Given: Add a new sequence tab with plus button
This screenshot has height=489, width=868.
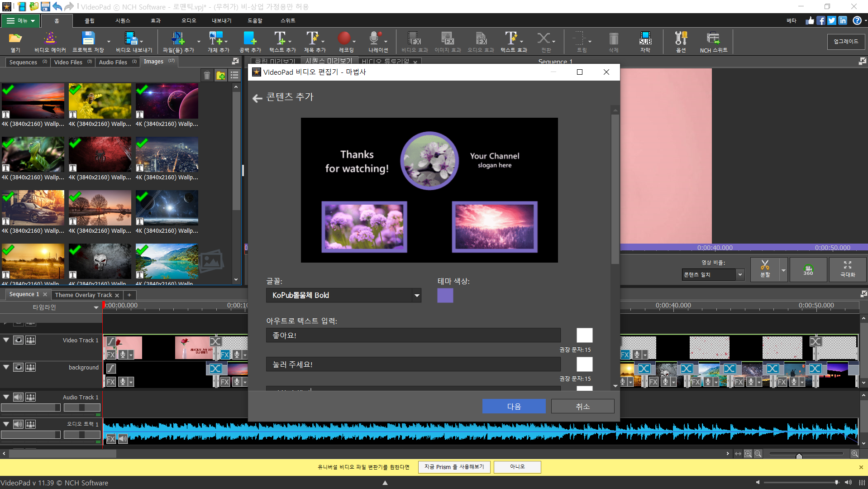Looking at the screenshot, I should (x=129, y=295).
